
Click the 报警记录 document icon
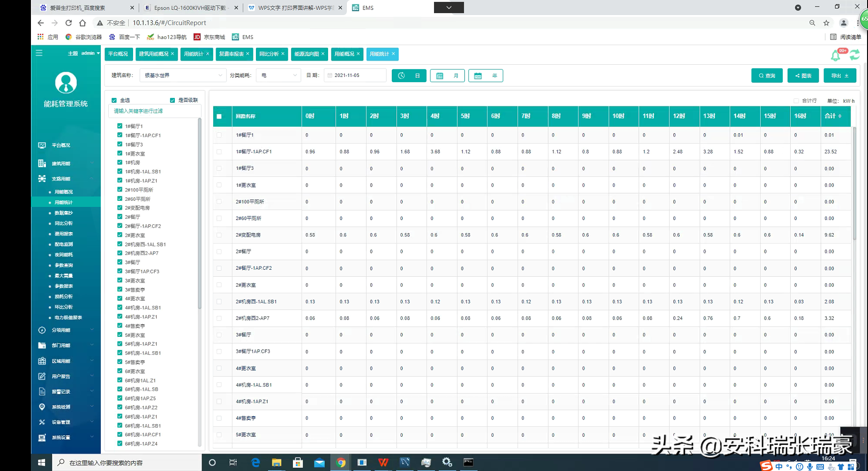tap(42, 392)
